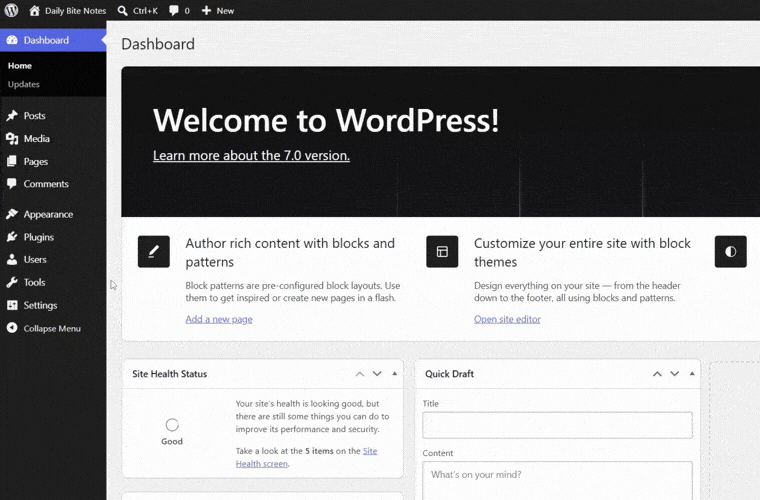Open the Comments sidebar label
Image resolution: width=760 pixels, height=500 pixels.
point(46,184)
